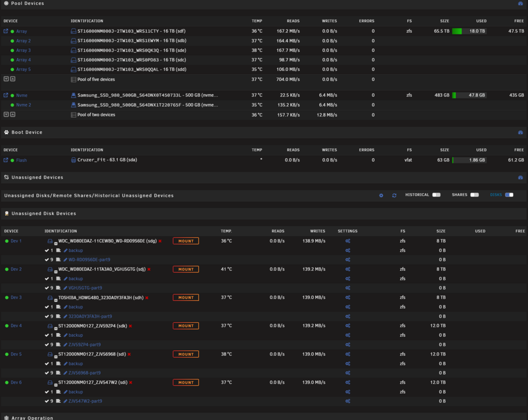528x420 pixels.
Task: Open settings gears for Dev 3 disk
Action: [x=348, y=298]
